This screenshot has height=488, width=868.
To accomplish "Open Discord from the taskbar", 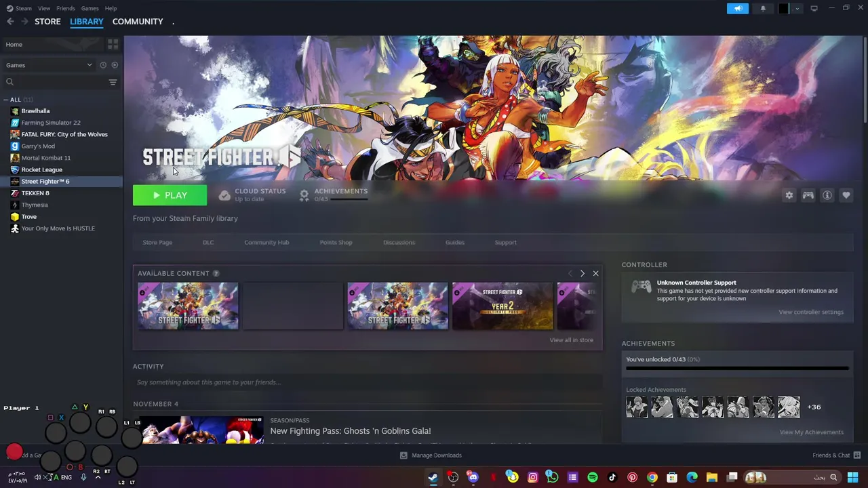I will coord(473,478).
